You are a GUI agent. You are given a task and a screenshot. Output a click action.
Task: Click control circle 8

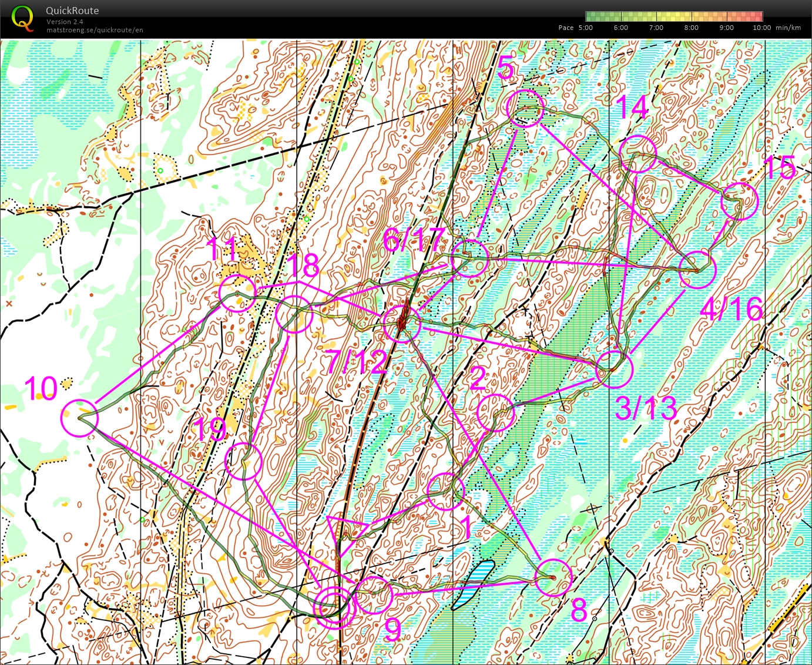pos(555,576)
